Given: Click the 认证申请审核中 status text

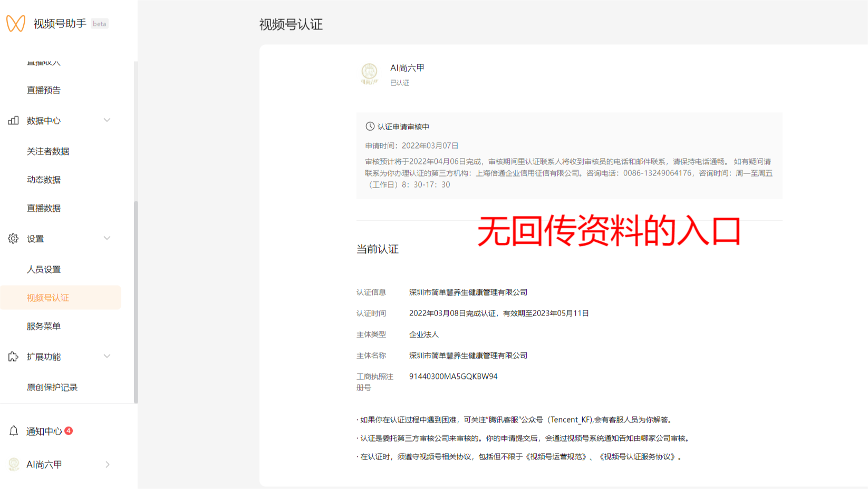Looking at the screenshot, I should 403,127.
